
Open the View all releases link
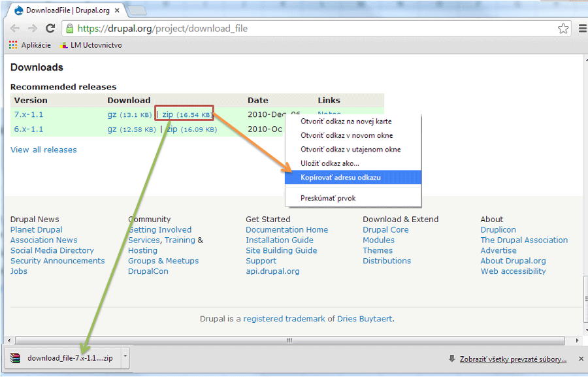coord(44,150)
